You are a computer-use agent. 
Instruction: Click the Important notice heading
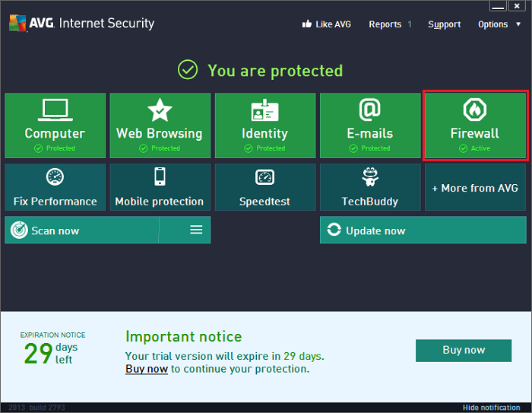click(x=184, y=337)
